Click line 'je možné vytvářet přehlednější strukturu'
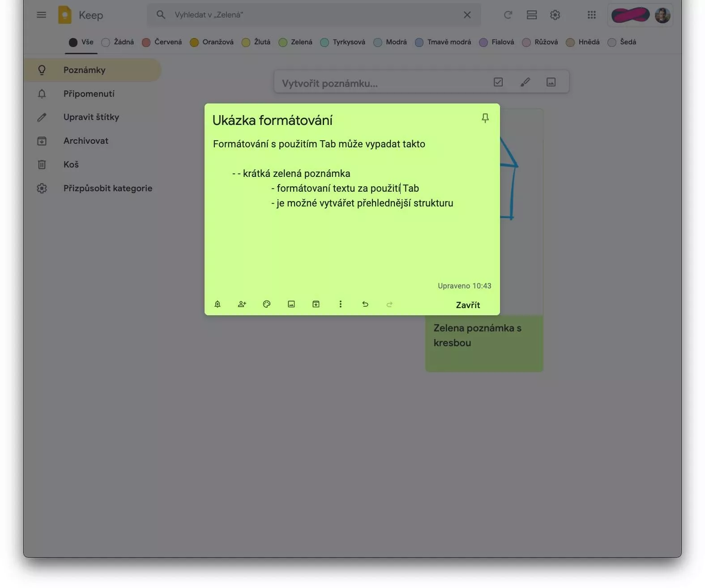Screen dimensions: 705x588 point(365,203)
